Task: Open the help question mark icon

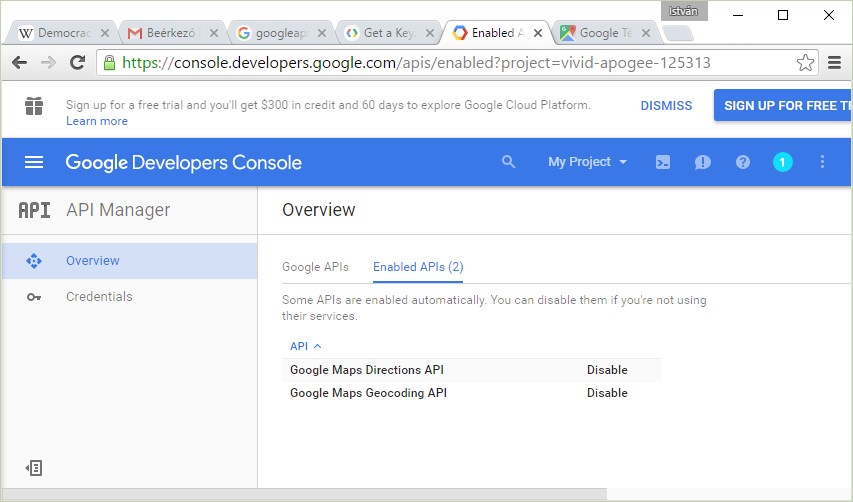Action: click(x=743, y=162)
